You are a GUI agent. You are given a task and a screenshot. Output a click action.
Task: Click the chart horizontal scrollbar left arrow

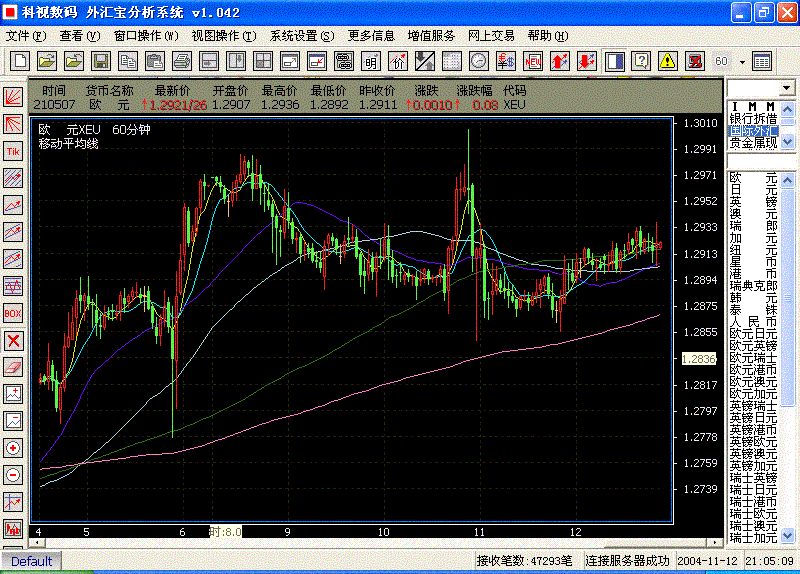(36, 543)
